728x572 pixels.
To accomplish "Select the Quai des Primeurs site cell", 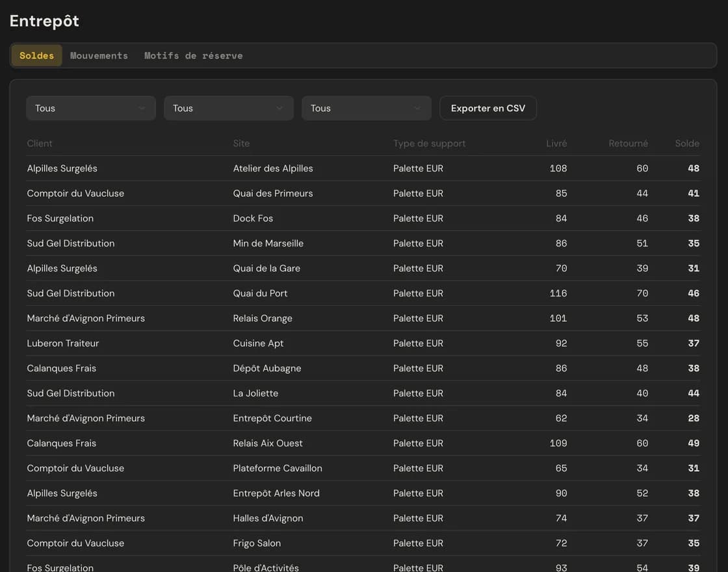I will tap(273, 194).
